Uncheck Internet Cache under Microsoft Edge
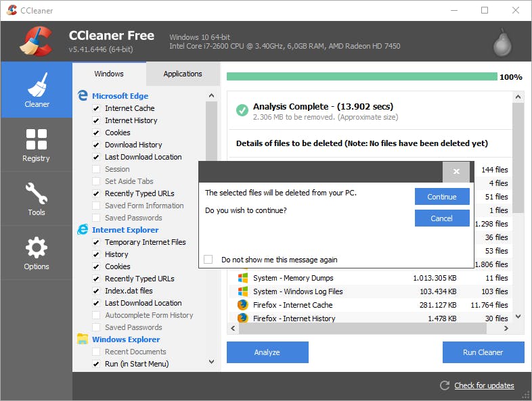532x401 pixels. [x=96, y=108]
